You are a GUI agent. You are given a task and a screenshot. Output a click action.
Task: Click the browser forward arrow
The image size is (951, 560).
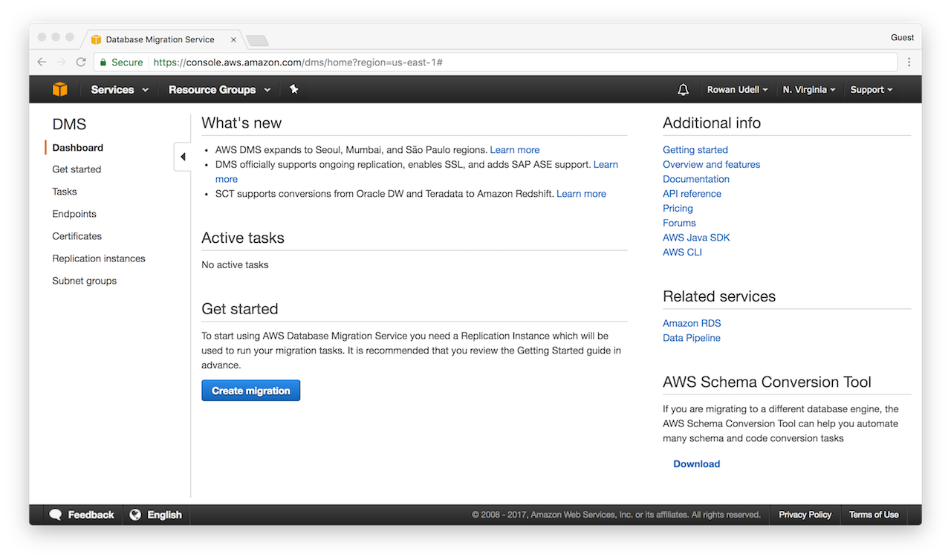coord(62,62)
